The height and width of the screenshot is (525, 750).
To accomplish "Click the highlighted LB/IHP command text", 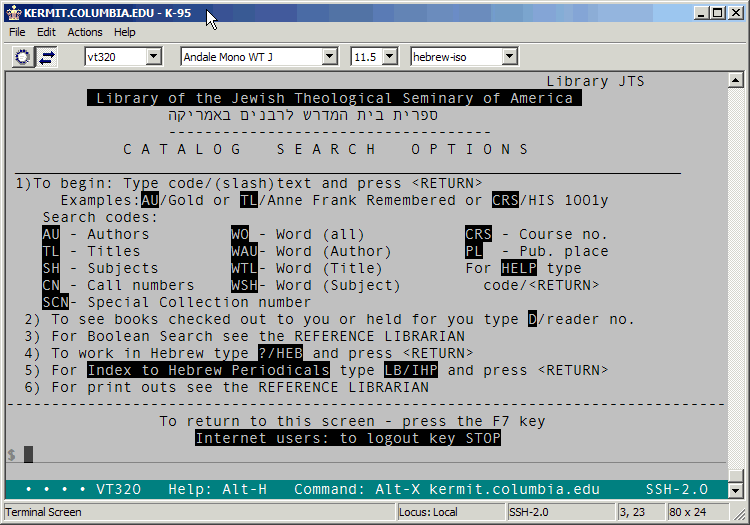I will coord(412,370).
